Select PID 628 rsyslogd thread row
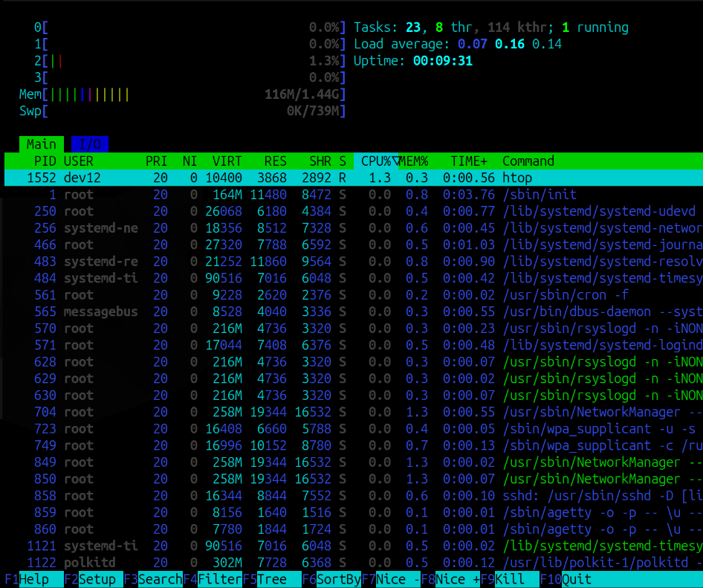The height and width of the screenshot is (588, 703). coord(354,362)
